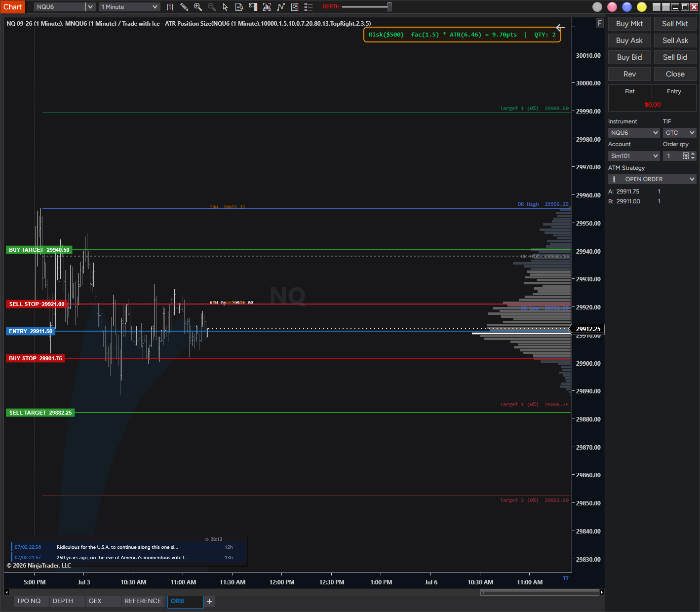Click the pink circle link toggle

coord(612,7)
